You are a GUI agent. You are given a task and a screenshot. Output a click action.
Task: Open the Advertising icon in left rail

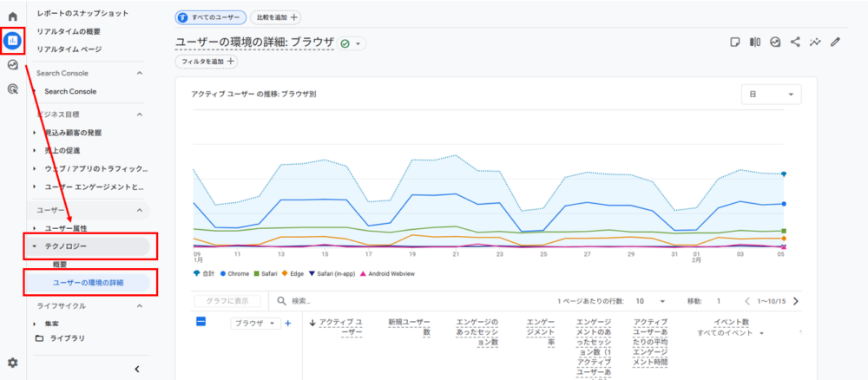12,88
